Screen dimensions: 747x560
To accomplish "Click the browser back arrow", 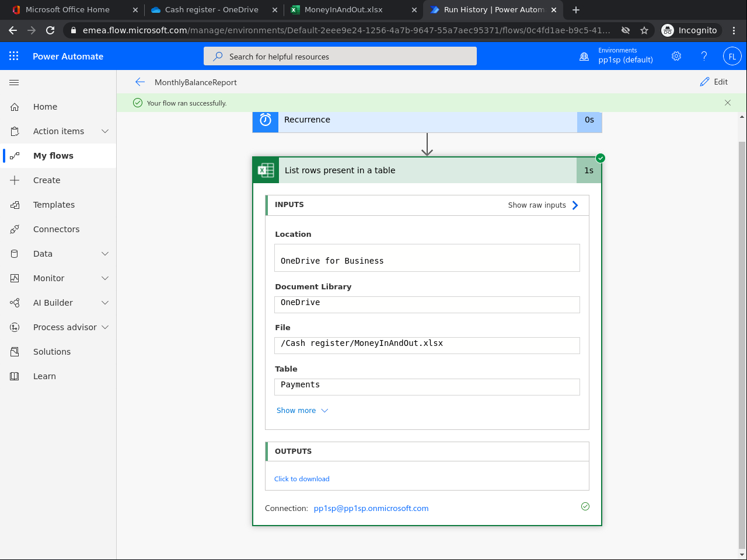I will tap(13, 30).
